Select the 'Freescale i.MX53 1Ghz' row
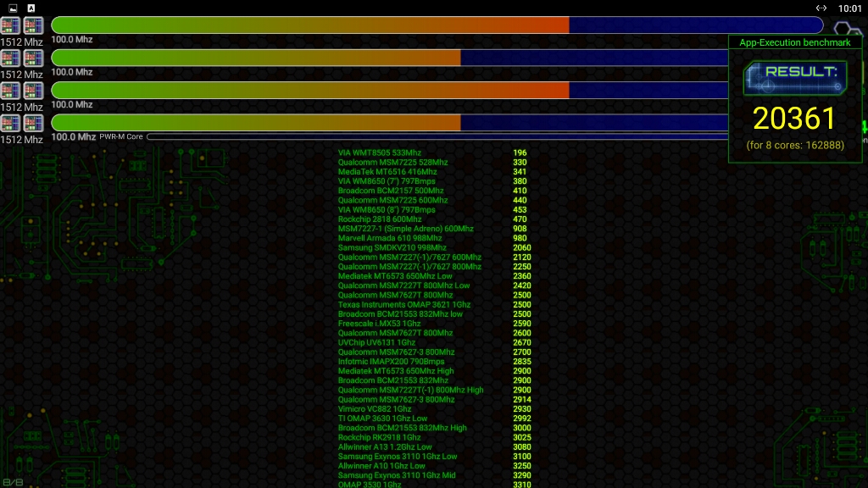 point(435,323)
